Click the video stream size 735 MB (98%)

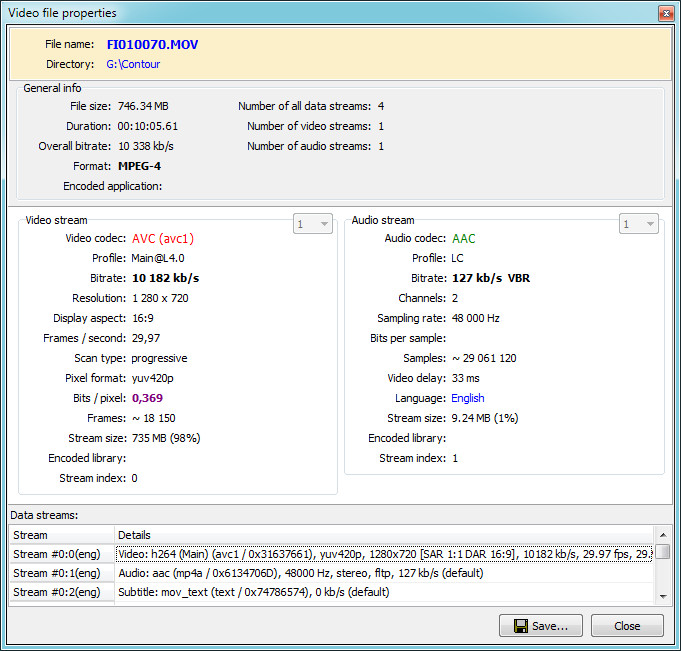[x=166, y=438]
